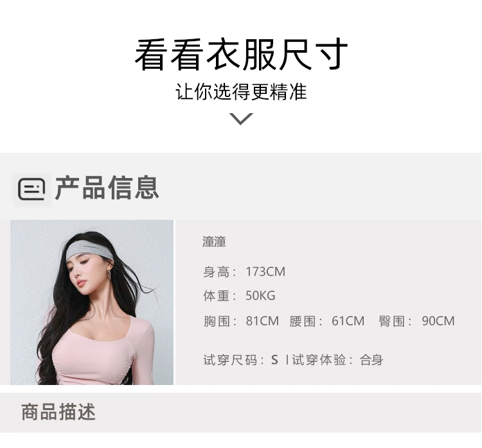Viewport: 482px width, 448px height.
Task: Click the 173CM height value
Action: [265, 272]
